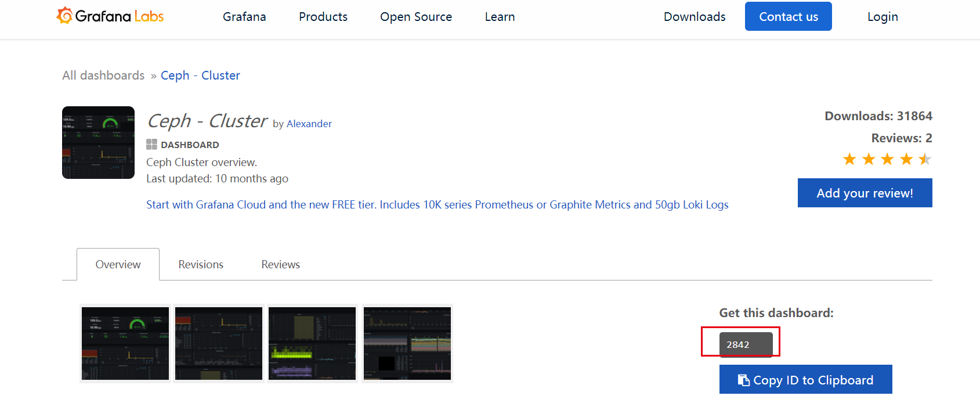Open the Grafana Cloud FREE tier link
This screenshot has height=410, width=980.
point(437,204)
